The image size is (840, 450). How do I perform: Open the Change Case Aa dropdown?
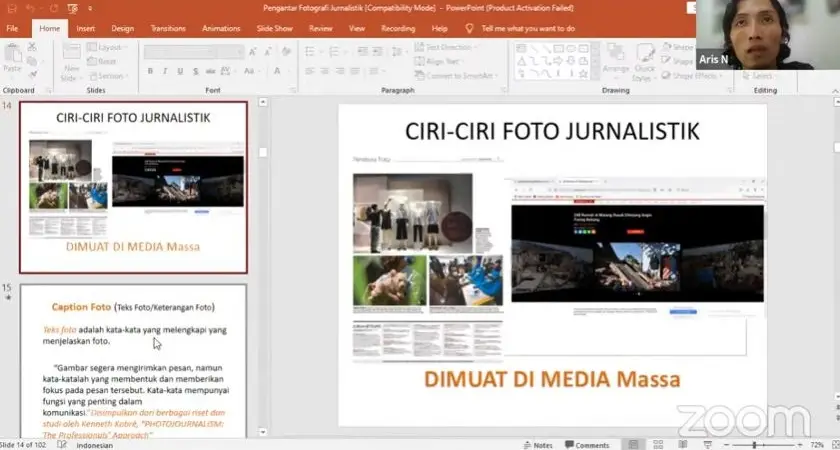tap(250, 71)
